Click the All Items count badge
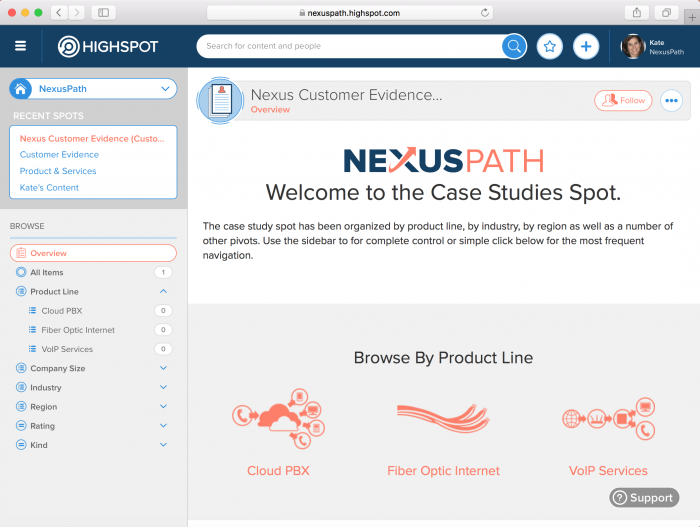Screen dimensions: 700x527 [163, 272]
